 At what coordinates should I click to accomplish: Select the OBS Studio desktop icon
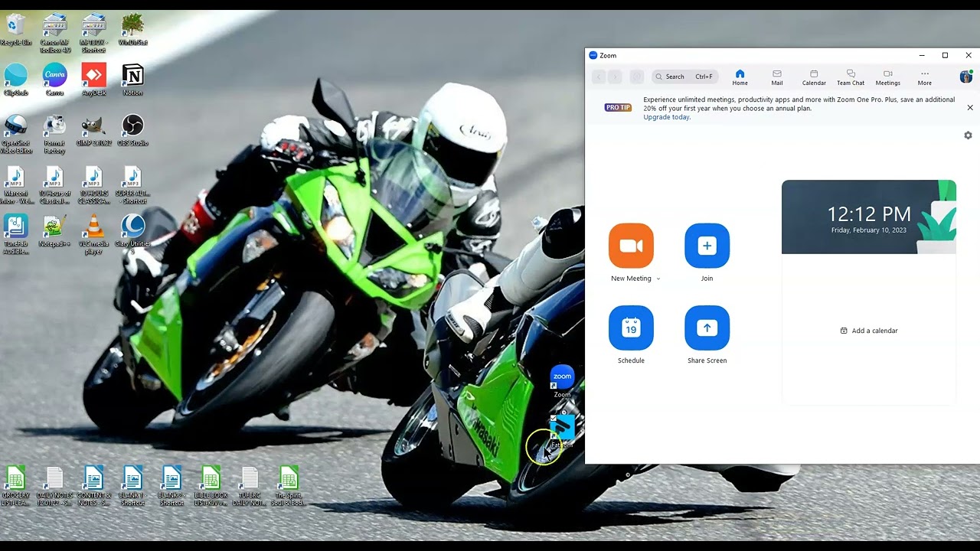(x=132, y=130)
